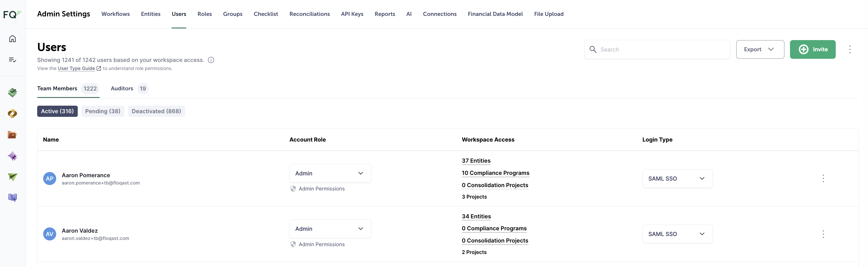The width and height of the screenshot is (868, 267).
Task: Open the Checklist tab
Action: (x=266, y=14)
